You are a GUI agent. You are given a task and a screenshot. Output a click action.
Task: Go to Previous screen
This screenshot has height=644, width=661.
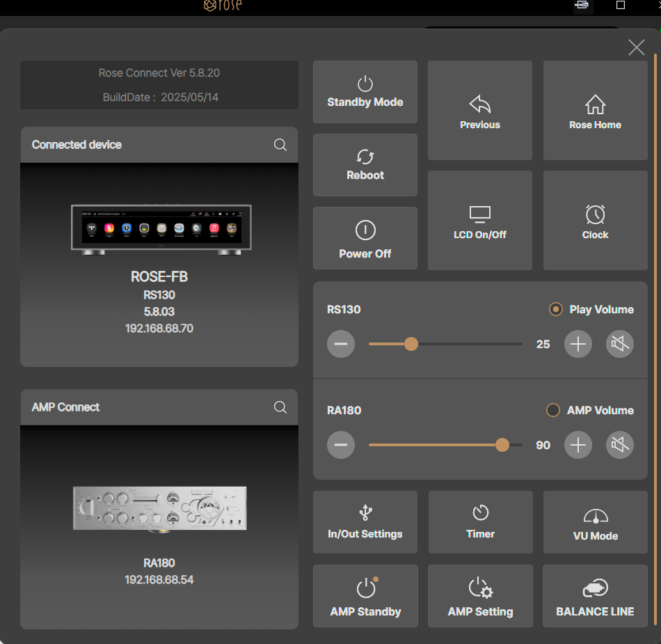(x=479, y=111)
